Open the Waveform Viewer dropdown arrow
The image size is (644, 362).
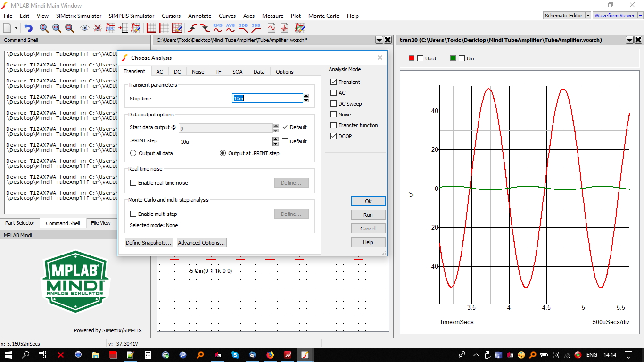coord(639,16)
